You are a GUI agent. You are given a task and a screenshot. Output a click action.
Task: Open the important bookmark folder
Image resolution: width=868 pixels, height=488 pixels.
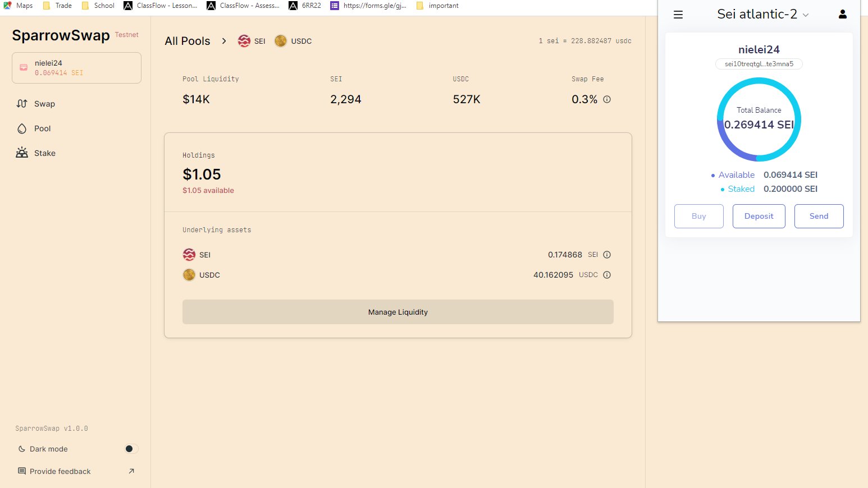437,6
